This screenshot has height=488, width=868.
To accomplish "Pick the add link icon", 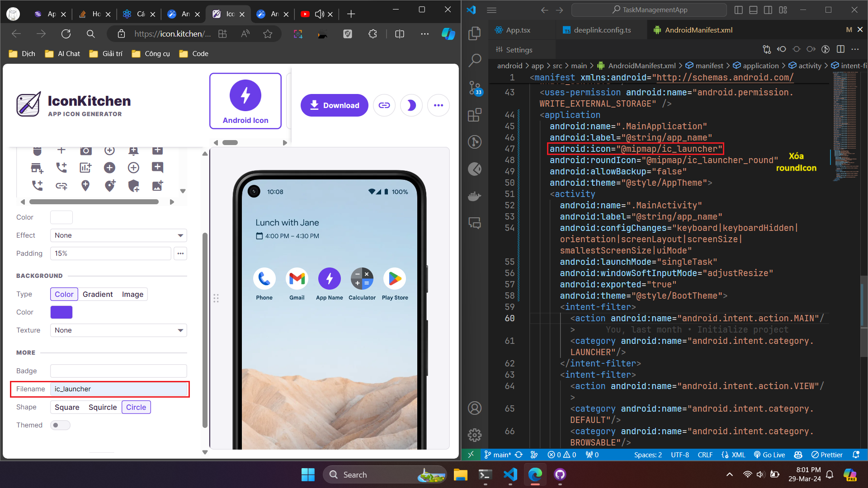I will tap(61, 186).
